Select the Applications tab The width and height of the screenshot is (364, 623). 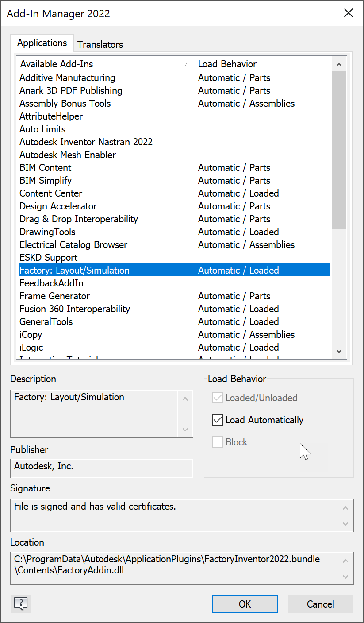pos(42,43)
